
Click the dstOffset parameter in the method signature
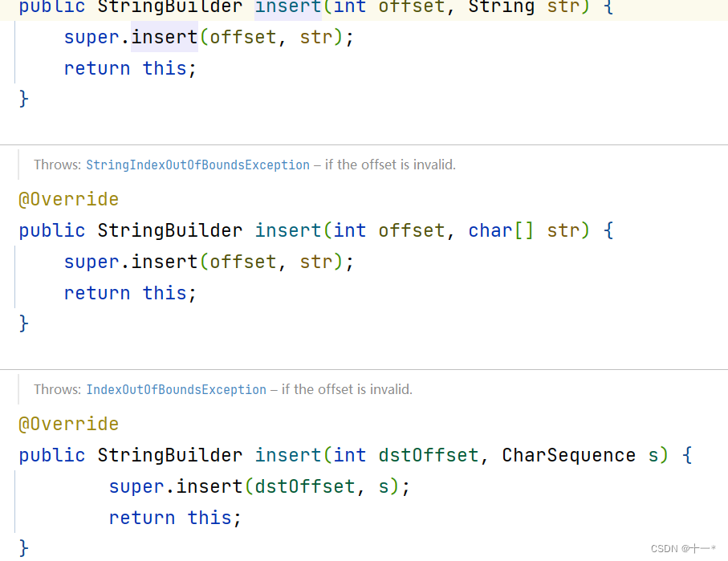(429, 455)
